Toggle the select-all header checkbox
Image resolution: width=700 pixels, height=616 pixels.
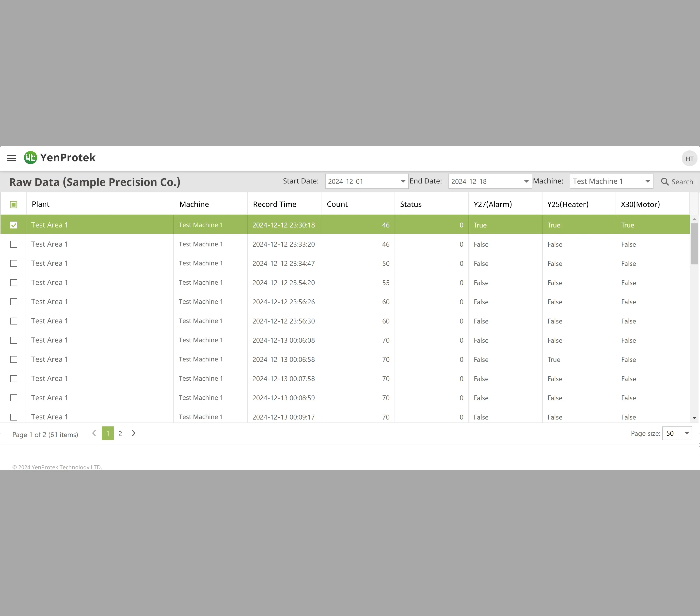[x=14, y=205]
